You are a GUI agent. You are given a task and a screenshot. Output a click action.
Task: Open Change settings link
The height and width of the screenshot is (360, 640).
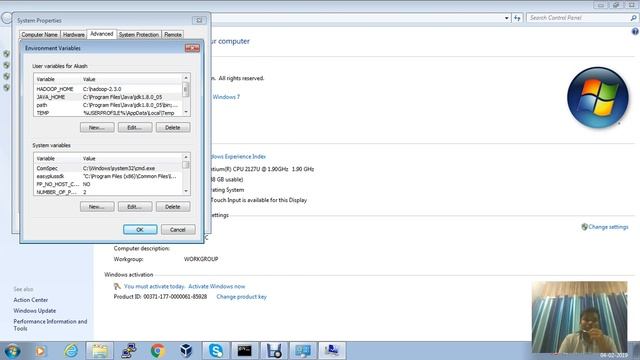click(x=608, y=227)
